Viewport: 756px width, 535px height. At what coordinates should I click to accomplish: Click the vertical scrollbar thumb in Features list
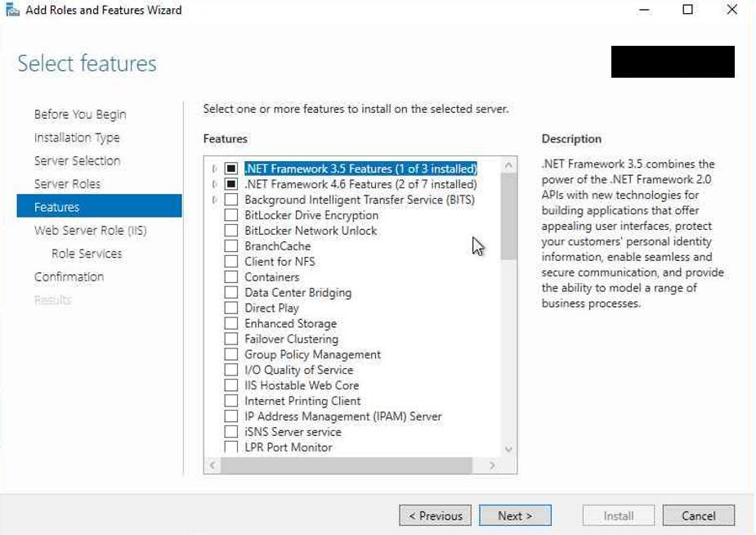coord(508,217)
